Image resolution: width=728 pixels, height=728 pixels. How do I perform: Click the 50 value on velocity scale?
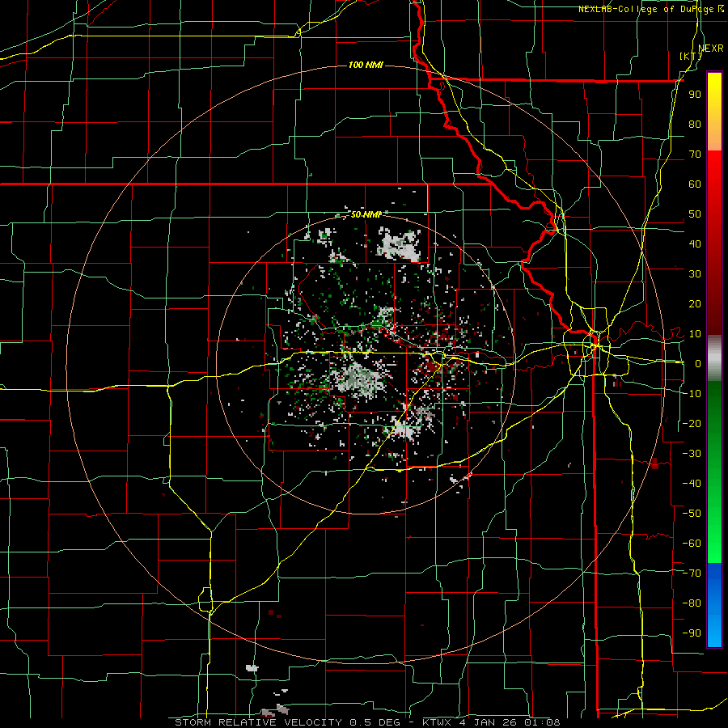tap(695, 214)
